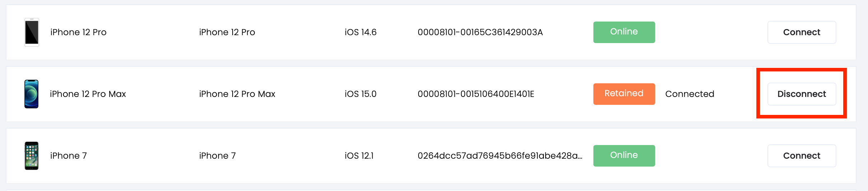Click the iPhone 12 Pro model label

tap(227, 32)
